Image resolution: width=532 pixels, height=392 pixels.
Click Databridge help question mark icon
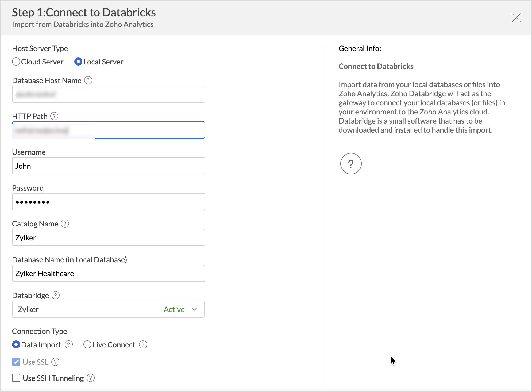tap(56, 295)
